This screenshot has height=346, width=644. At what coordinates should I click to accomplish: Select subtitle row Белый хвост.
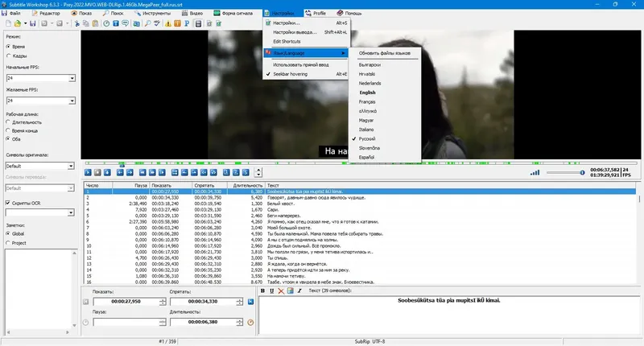click(x=360, y=204)
